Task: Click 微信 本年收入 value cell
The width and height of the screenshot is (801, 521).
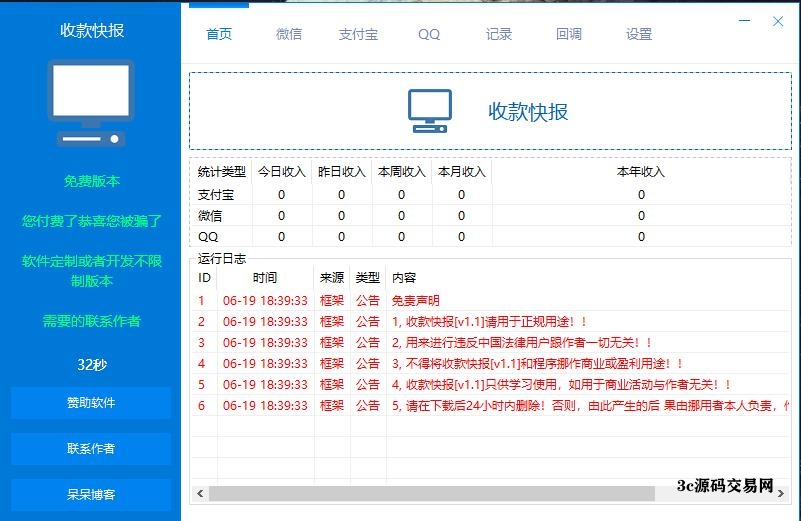Action: tap(641, 216)
